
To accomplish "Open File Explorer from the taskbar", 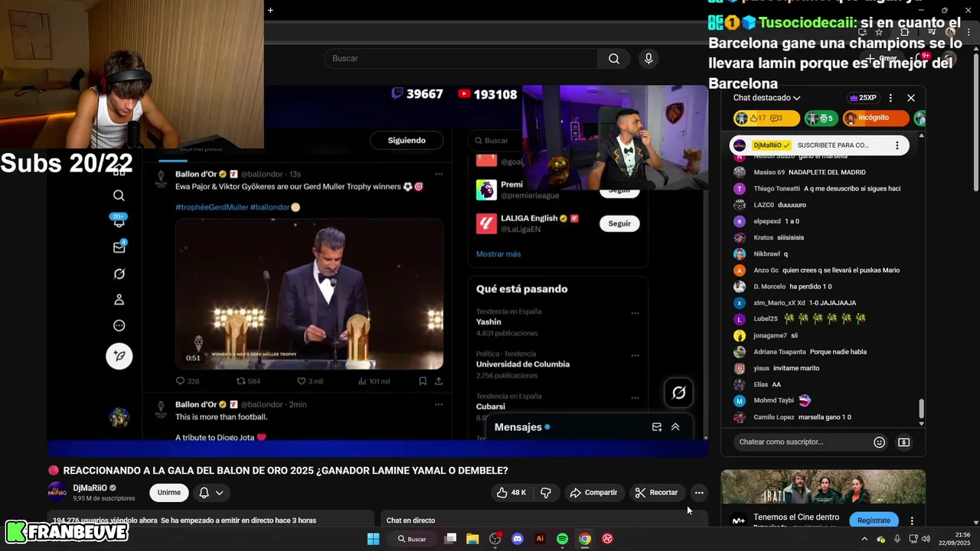I will 472,539.
